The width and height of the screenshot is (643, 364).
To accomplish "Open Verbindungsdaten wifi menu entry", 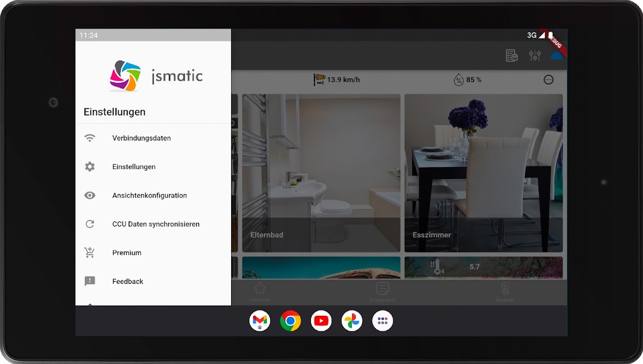I will pos(153,138).
